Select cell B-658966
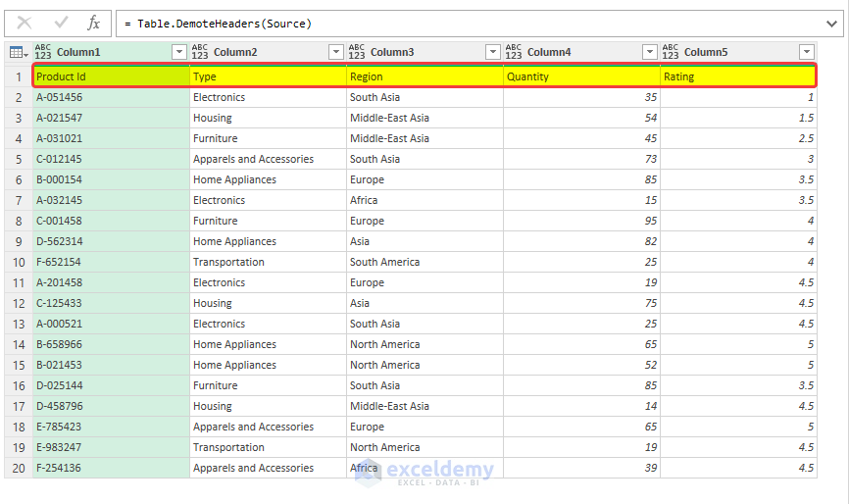This screenshot has width=849, height=504. pyautogui.click(x=111, y=344)
